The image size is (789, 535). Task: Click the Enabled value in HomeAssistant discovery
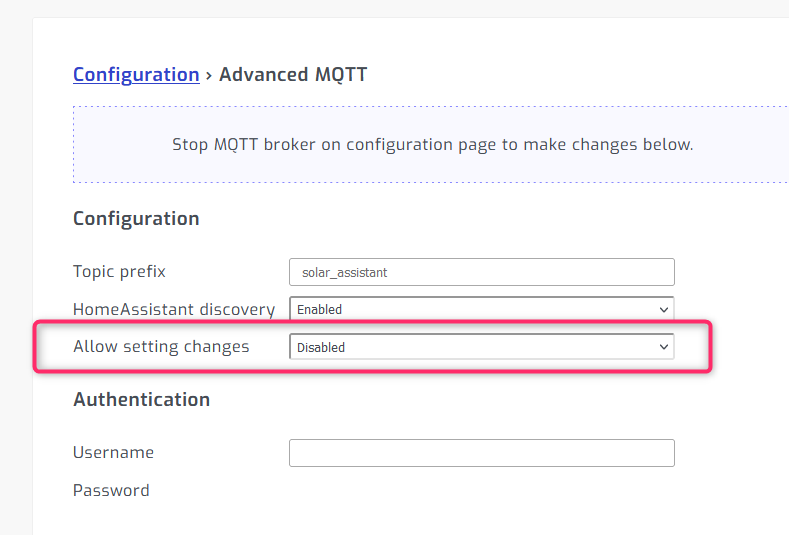pos(319,310)
